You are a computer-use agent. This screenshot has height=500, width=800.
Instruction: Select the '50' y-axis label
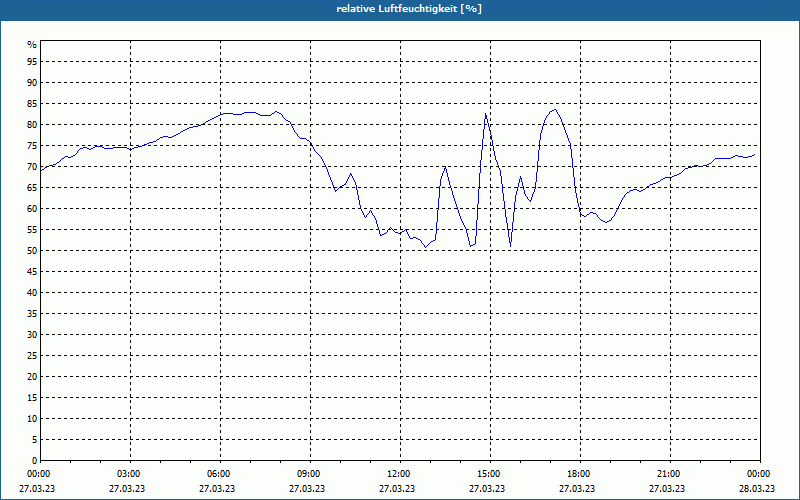[32, 251]
